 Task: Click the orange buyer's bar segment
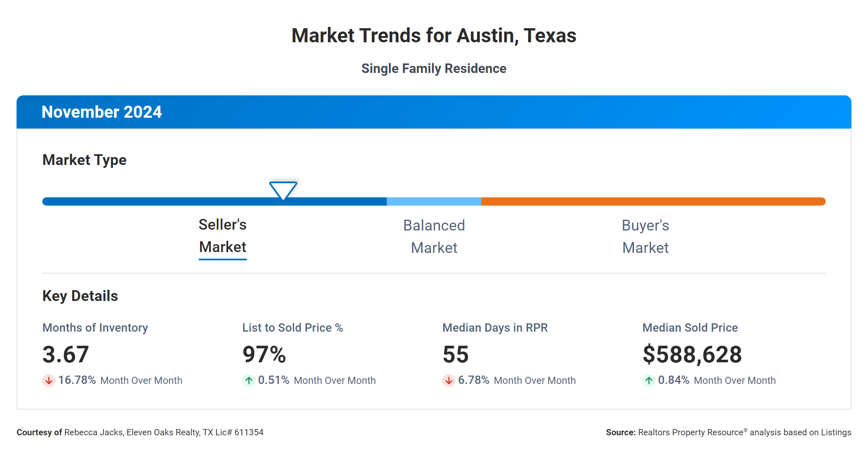[653, 201]
